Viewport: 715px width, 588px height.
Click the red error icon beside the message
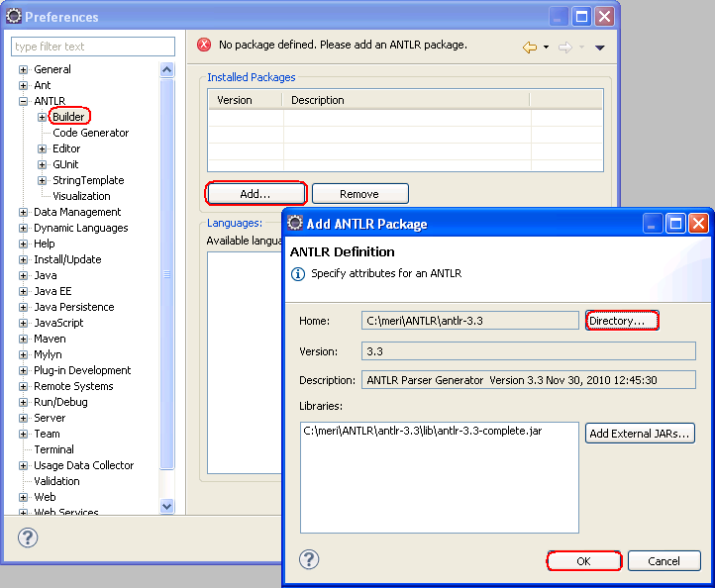click(204, 45)
